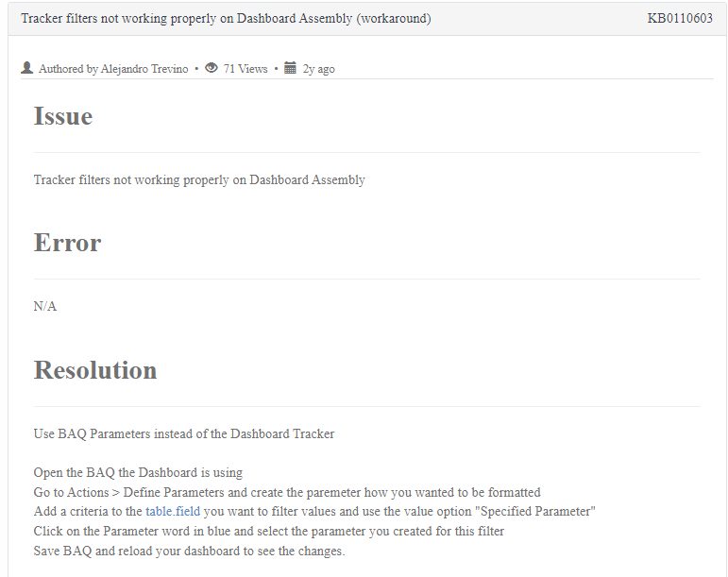Click the Save BAQ and reload line
Viewport: 728px width, 577px height.
click(x=190, y=551)
